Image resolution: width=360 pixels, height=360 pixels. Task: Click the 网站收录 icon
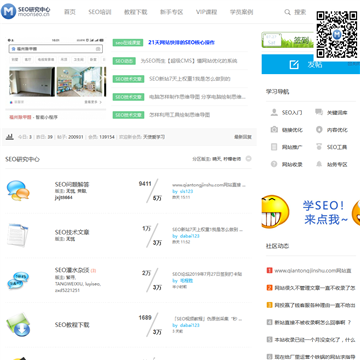click(274, 164)
